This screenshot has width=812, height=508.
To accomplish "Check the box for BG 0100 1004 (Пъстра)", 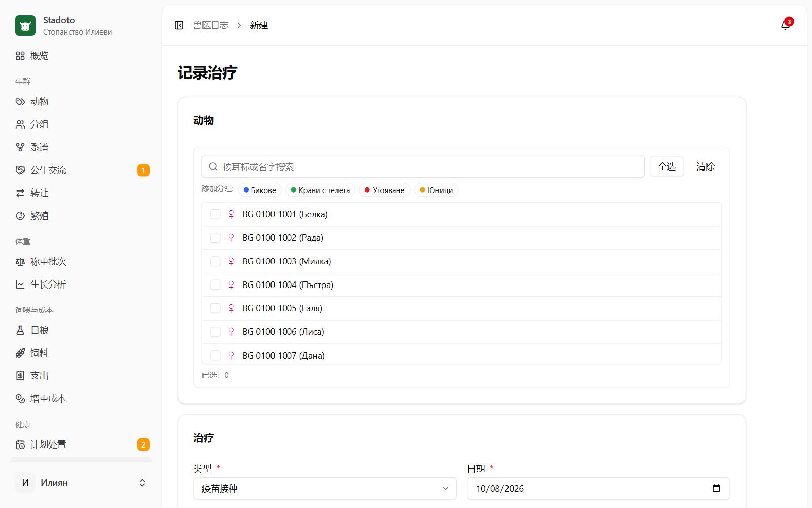I will click(215, 285).
